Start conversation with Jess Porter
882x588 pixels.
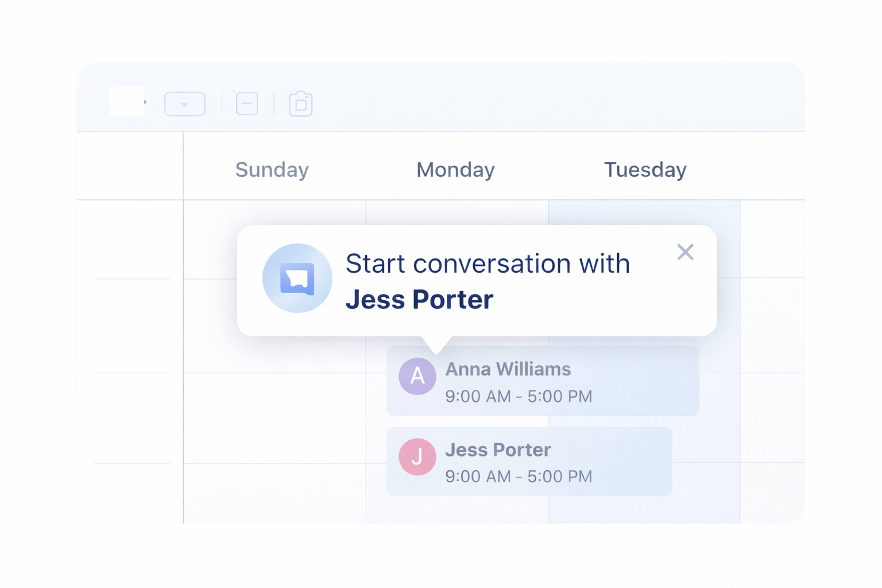pyautogui.click(x=488, y=280)
